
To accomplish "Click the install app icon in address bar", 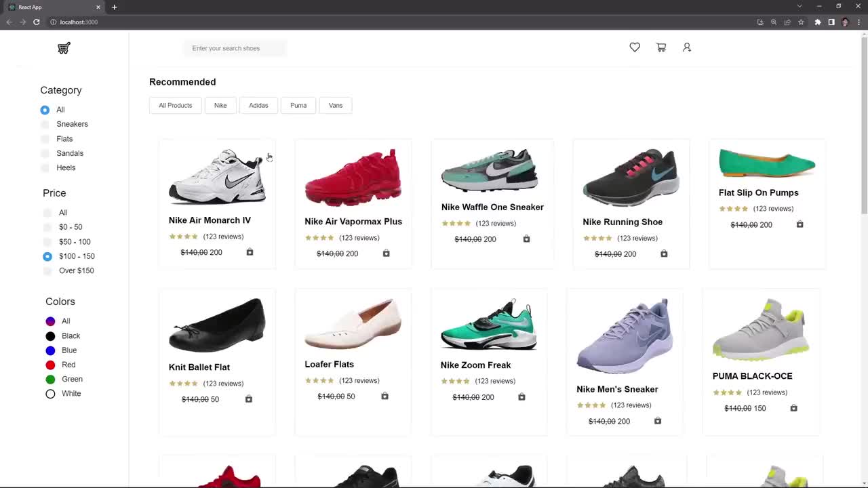I will [x=760, y=22].
